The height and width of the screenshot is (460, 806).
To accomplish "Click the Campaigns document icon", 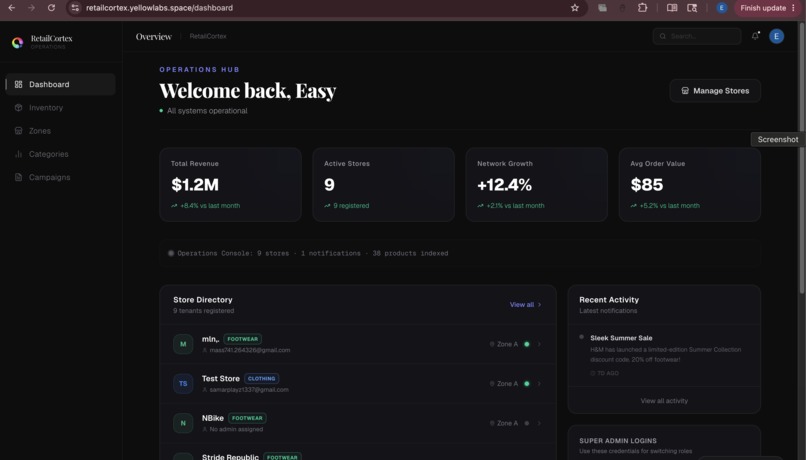I will [19, 177].
